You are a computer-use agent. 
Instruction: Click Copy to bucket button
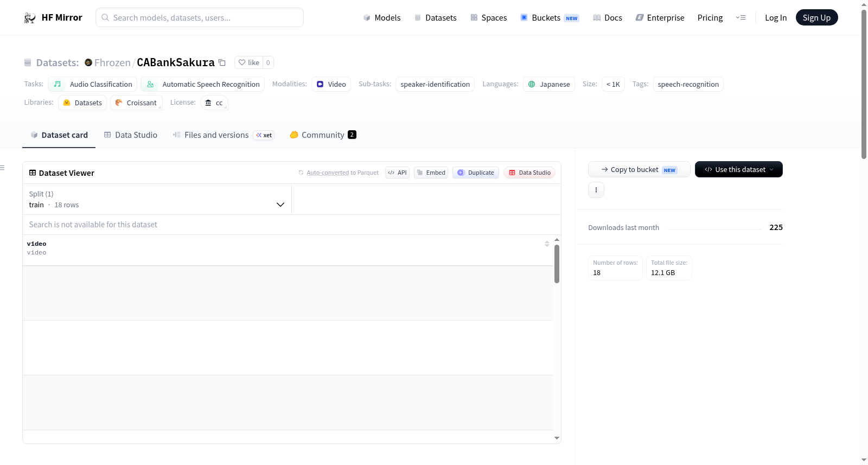639,169
